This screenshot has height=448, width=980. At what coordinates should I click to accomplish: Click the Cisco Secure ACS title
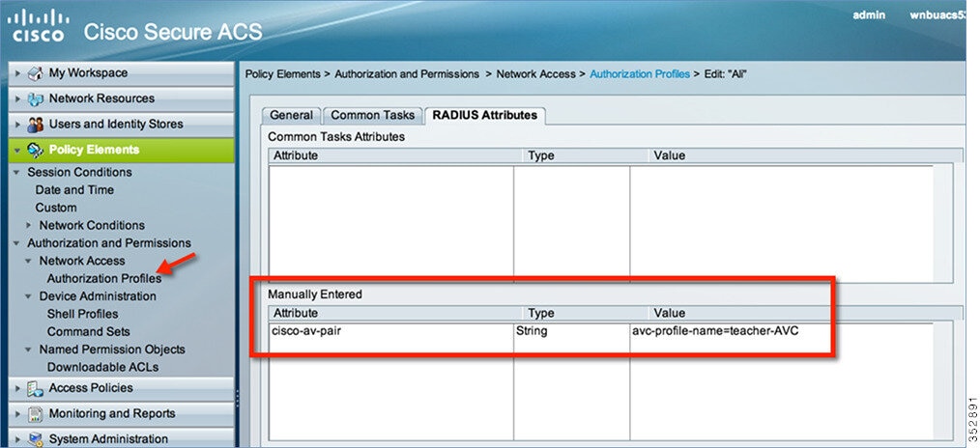[x=173, y=33]
